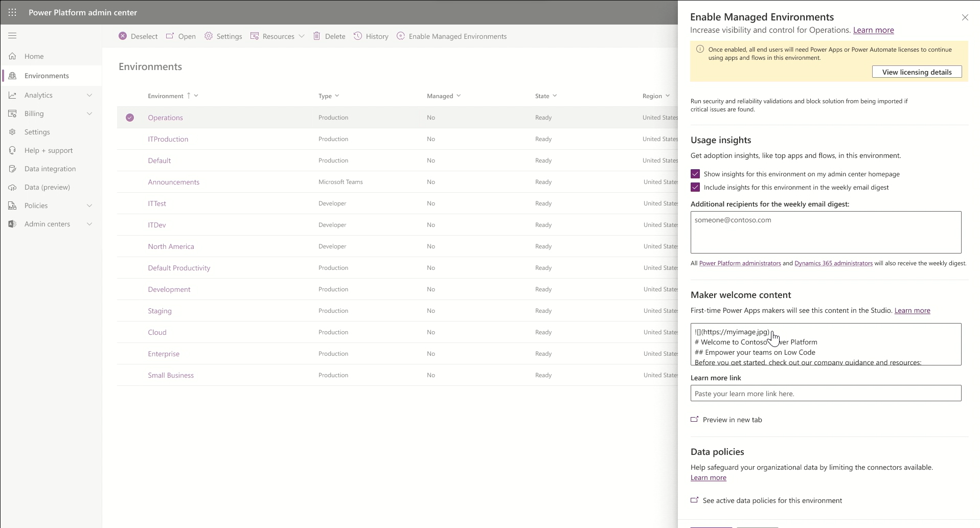Expand the Policies section chevron
Viewport: 980px width, 528px height.
point(89,205)
